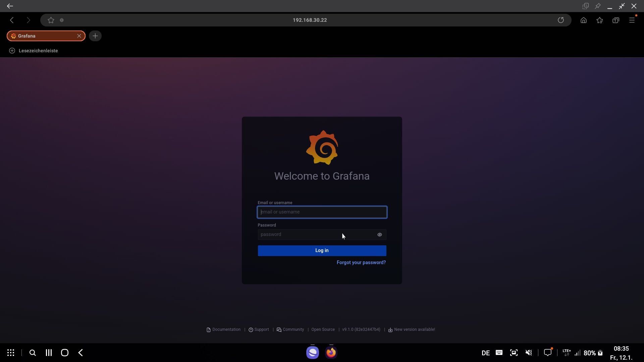The width and height of the screenshot is (644, 362).
Task: Open the browser hamburger menu
Action: 632,20
